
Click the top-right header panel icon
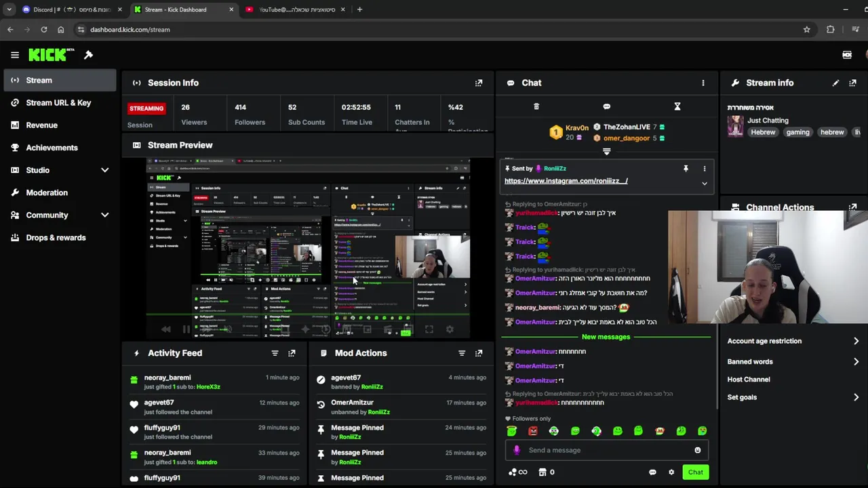pos(847,55)
